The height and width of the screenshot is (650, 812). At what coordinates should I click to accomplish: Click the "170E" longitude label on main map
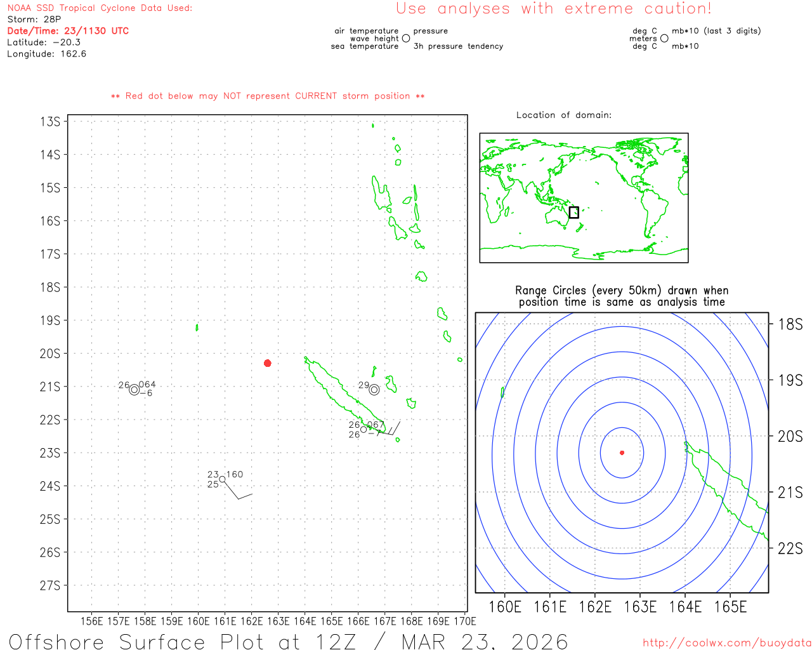(x=465, y=621)
